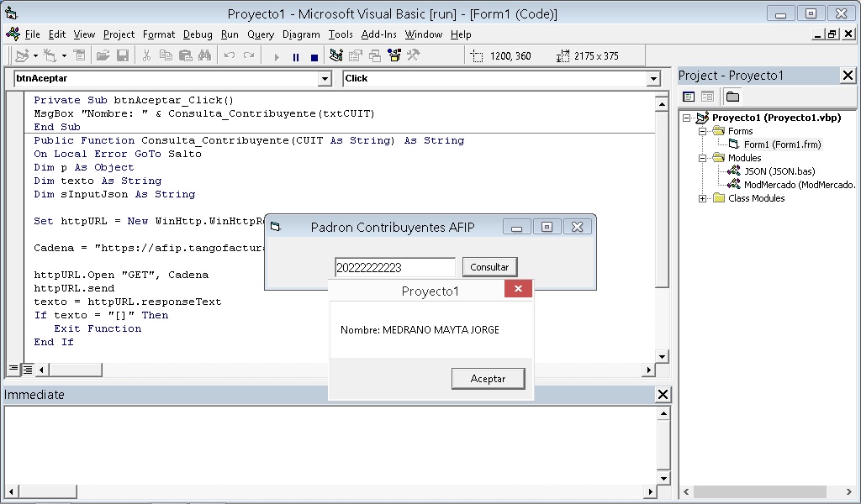Screen dimensions: 861x504
Task: Collapse the Modules folder node
Action: [702, 159]
